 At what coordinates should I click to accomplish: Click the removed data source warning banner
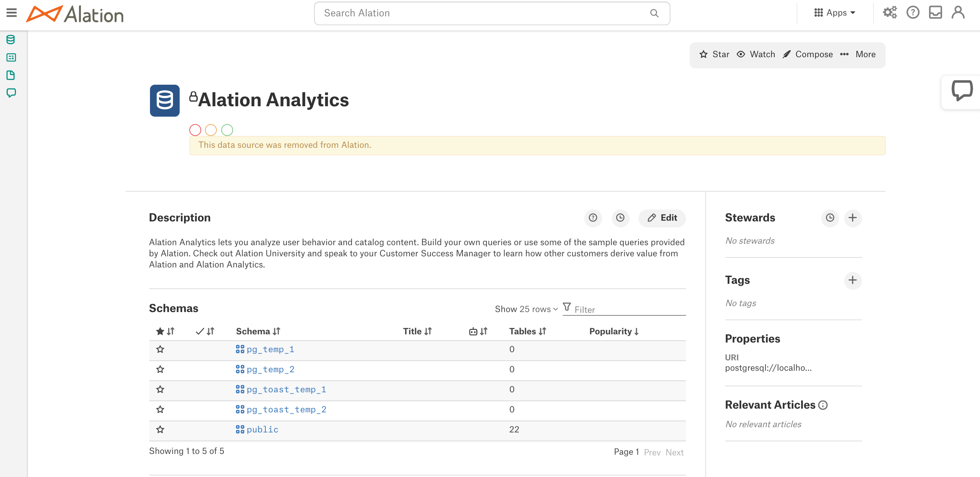537,145
